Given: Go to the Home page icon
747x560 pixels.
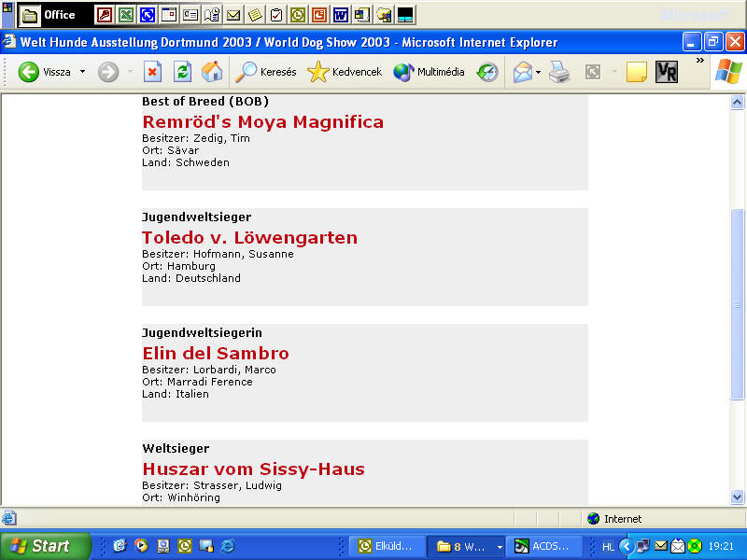Looking at the screenshot, I should [212, 72].
